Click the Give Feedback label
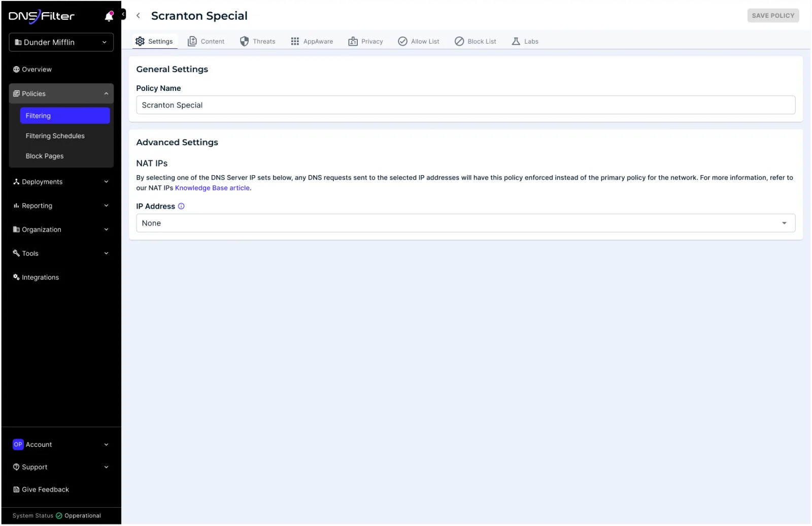The width and height of the screenshot is (812, 526). [46, 490]
